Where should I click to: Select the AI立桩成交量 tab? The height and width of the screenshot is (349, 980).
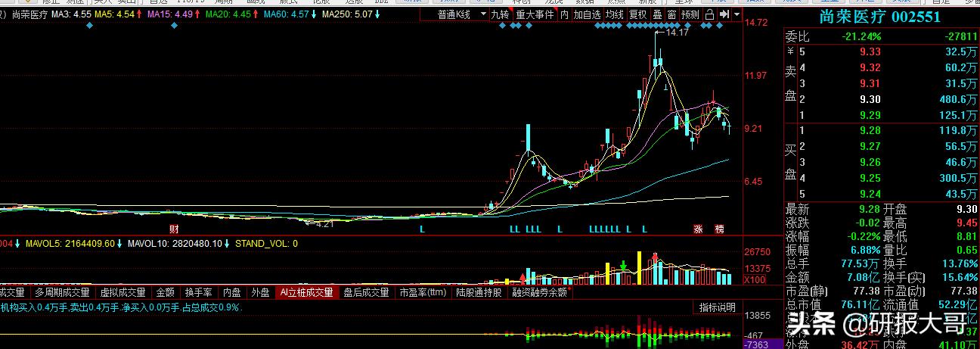[x=306, y=292]
